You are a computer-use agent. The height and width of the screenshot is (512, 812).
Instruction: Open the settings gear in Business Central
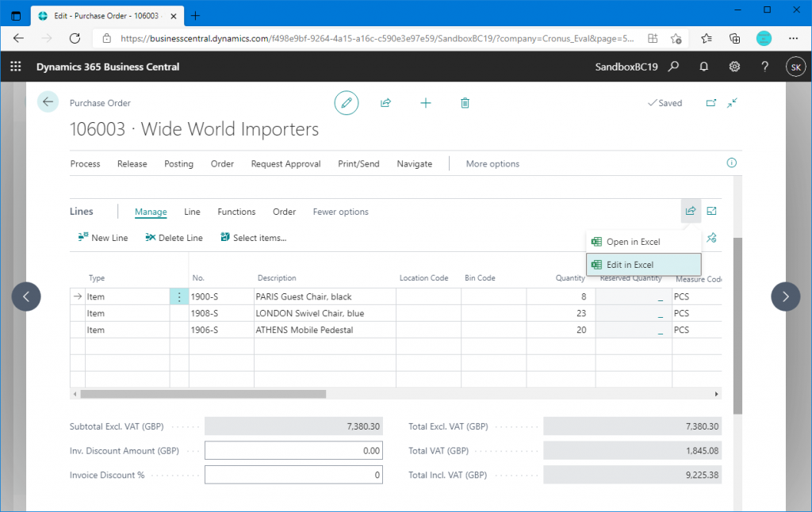click(734, 67)
